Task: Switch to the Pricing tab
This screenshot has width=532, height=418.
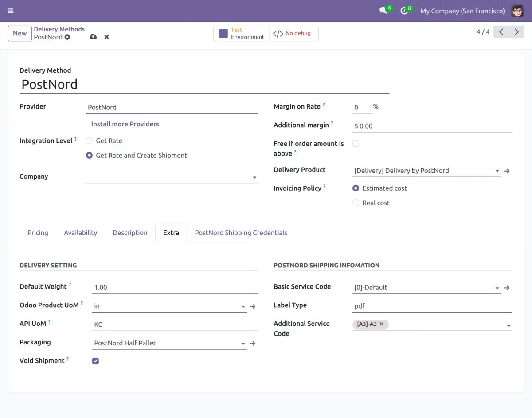Action: [x=38, y=233]
